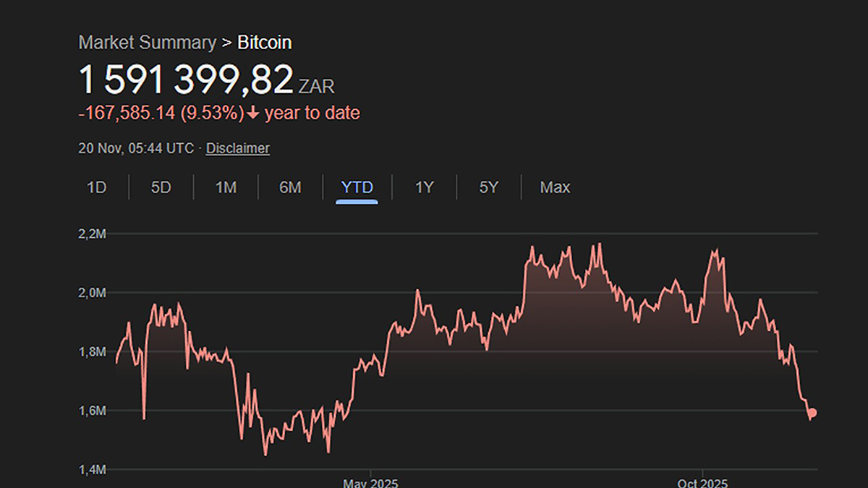Switch to the 1Y chart view
The image size is (868, 488).
click(x=423, y=187)
